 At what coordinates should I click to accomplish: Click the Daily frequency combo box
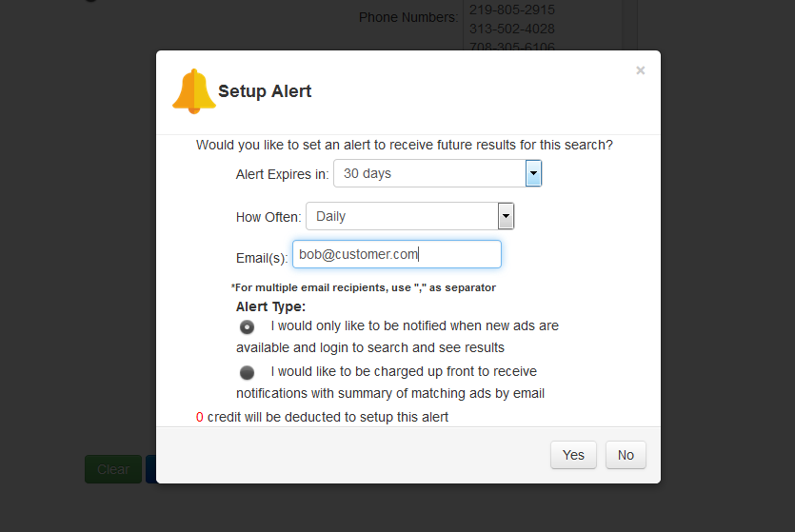410,216
